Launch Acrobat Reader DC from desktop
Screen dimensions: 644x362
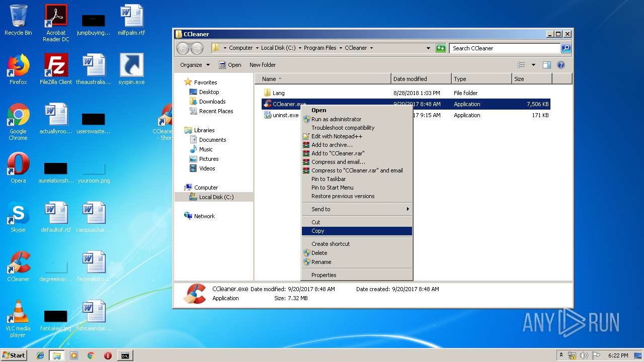(x=56, y=23)
